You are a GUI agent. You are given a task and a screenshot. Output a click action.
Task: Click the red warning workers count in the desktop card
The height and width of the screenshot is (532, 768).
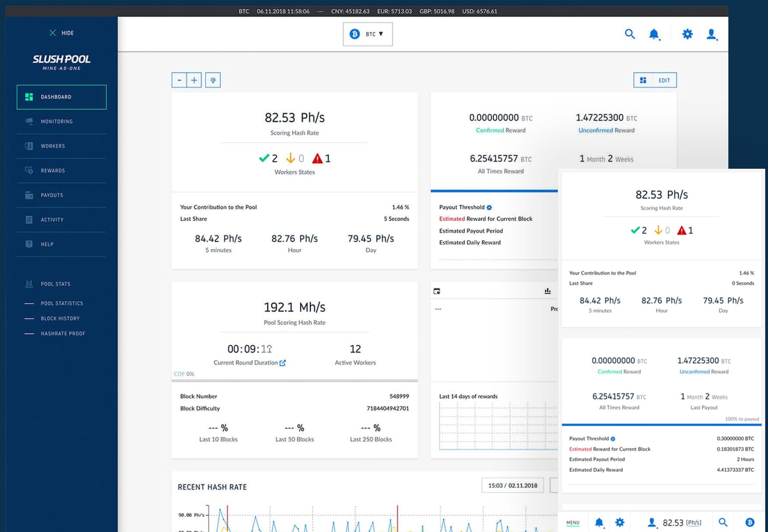[321, 158]
